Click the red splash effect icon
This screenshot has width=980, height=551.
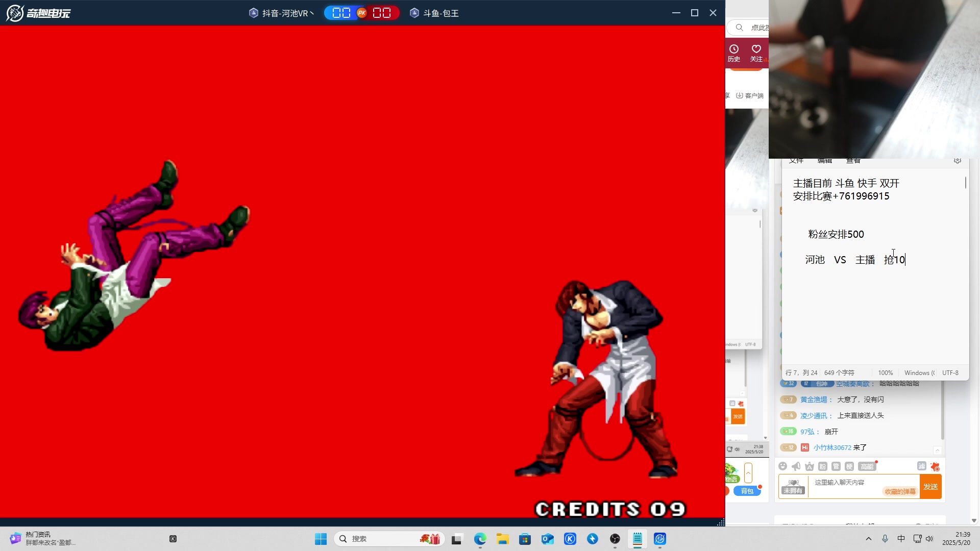point(935,466)
